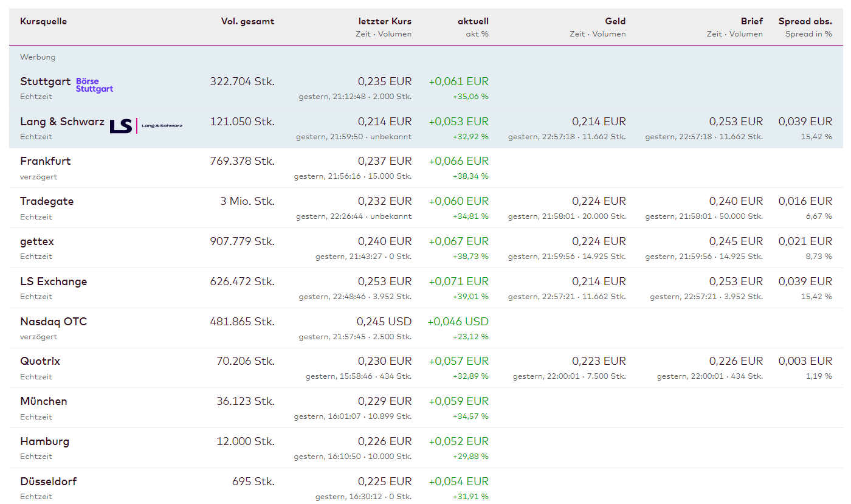
Task: Click Frankfurt last price 0,237 EUR
Action: (385, 161)
